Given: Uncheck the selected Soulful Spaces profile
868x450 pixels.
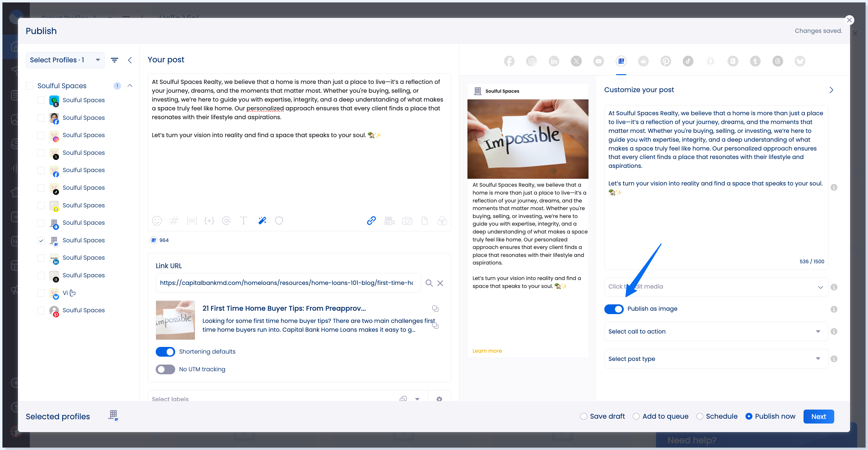Looking at the screenshot, I should (x=41, y=241).
